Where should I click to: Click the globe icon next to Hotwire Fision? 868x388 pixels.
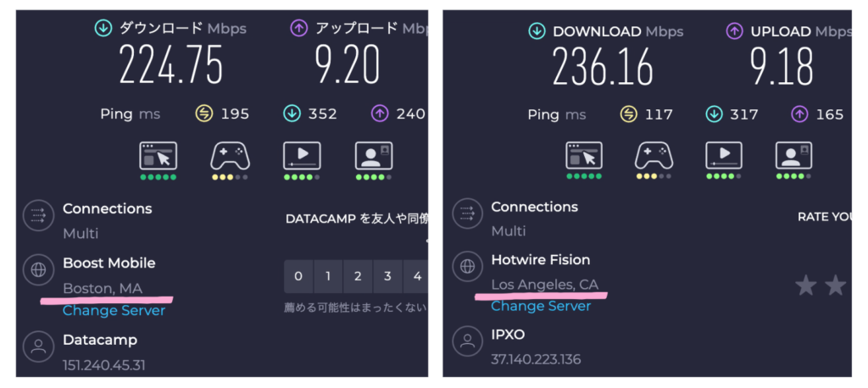pos(466,267)
